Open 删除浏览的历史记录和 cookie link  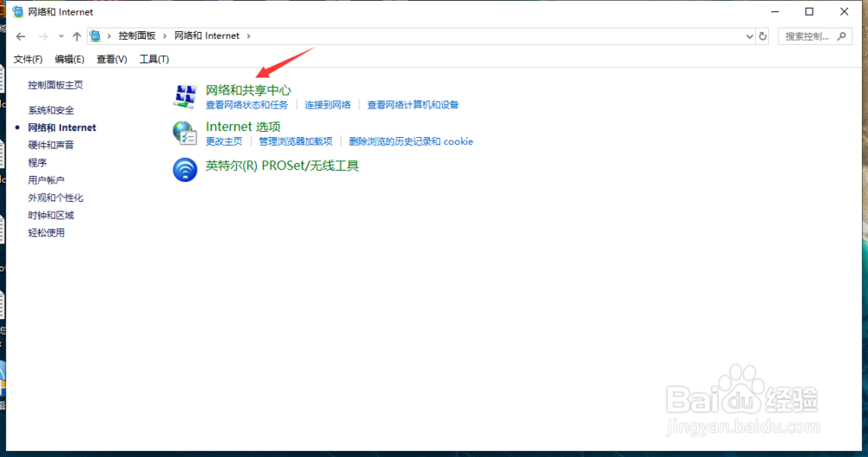coord(411,141)
